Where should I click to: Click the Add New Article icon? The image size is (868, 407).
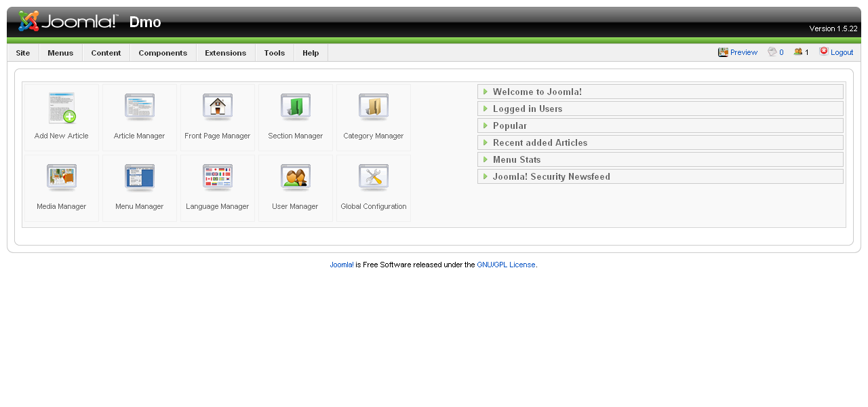tap(62, 109)
